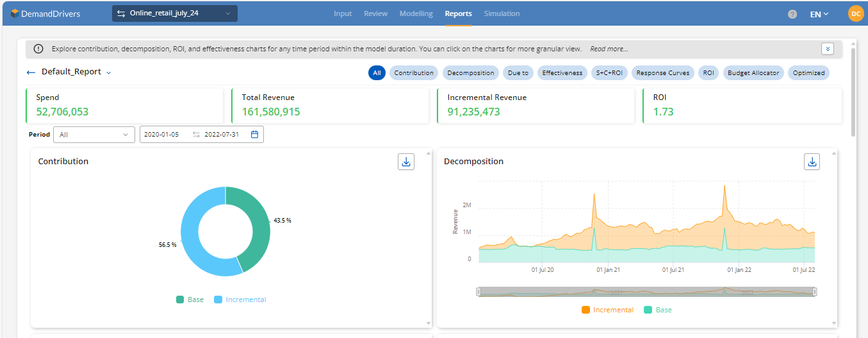This screenshot has height=338, width=868.
Task: Follow the Read more link
Action: [x=609, y=49]
